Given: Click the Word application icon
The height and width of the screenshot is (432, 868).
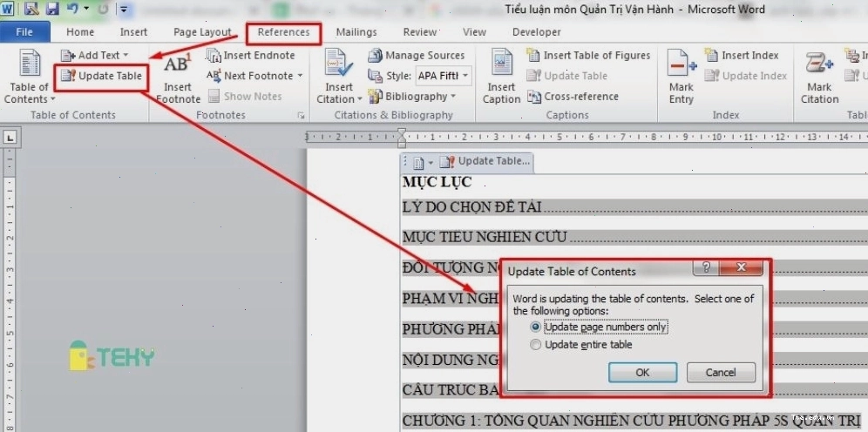Looking at the screenshot, I should click(x=8, y=9).
